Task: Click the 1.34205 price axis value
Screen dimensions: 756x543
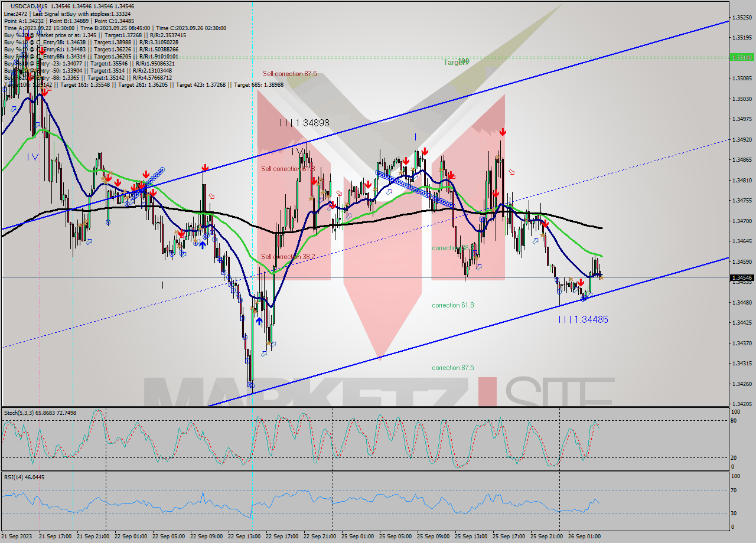Action: [741, 404]
